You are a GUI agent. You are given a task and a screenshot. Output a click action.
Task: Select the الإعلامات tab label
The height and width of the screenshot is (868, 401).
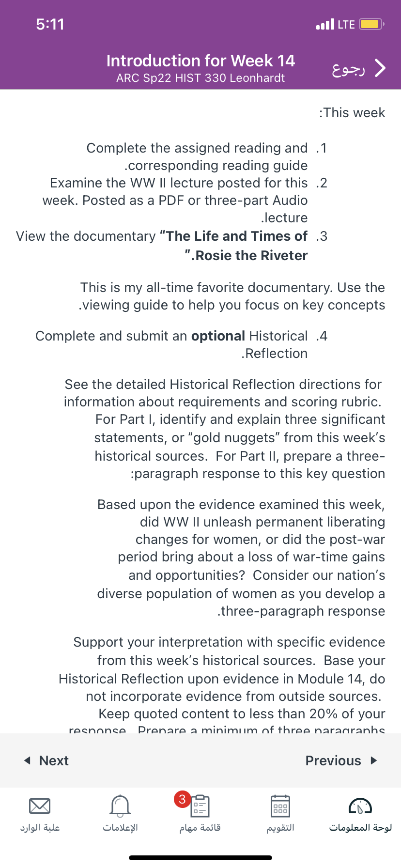tap(120, 827)
